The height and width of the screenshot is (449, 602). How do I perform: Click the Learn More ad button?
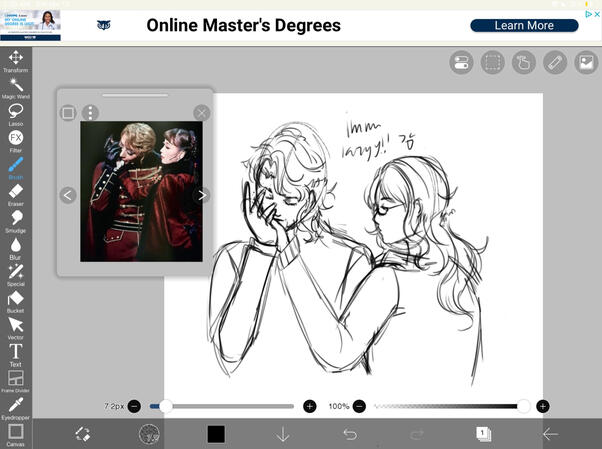click(x=524, y=25)
